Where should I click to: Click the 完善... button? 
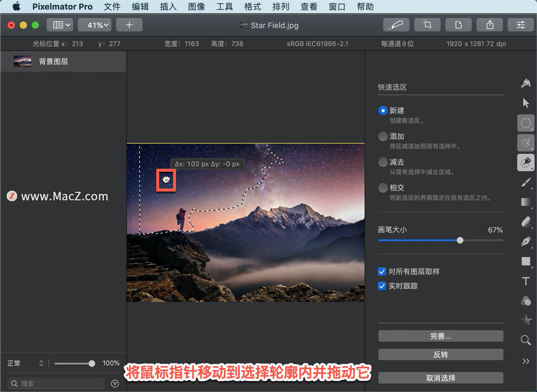coord(441,336)
